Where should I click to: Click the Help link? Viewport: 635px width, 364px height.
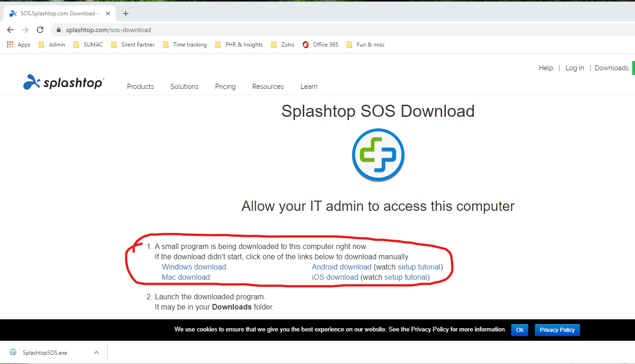pos(546,68)
